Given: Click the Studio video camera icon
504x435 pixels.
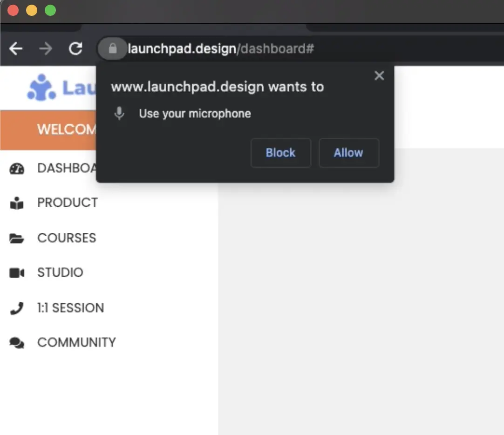Looking at the screenshot, I should [17, 273].
